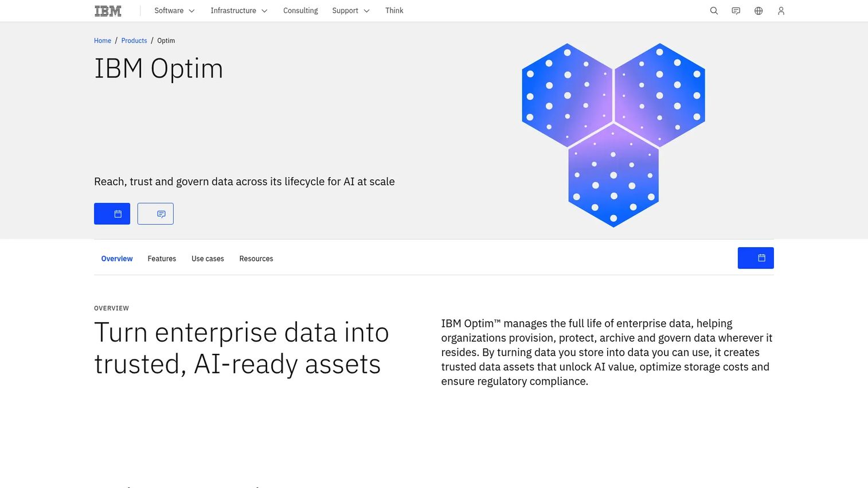Expand the Support menu
This screenshot has height=488, width=868.
click(351, 11)
